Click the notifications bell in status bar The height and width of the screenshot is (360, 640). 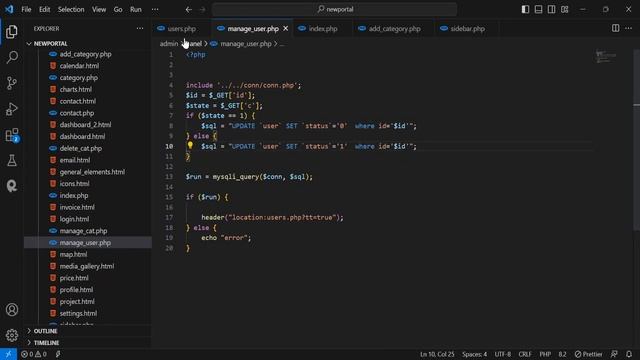click(x=629, y=354)
